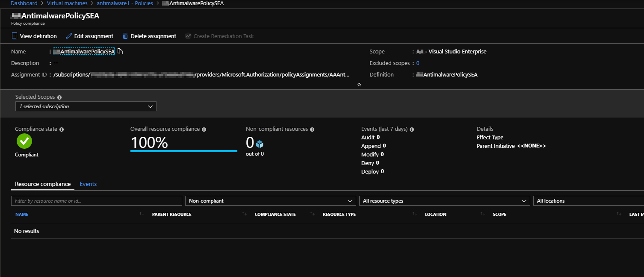Screen dimensions: 644x277
Task: Go to Dashboard breadcrumb
Action: pyautogui.click(x=24, y=3)
